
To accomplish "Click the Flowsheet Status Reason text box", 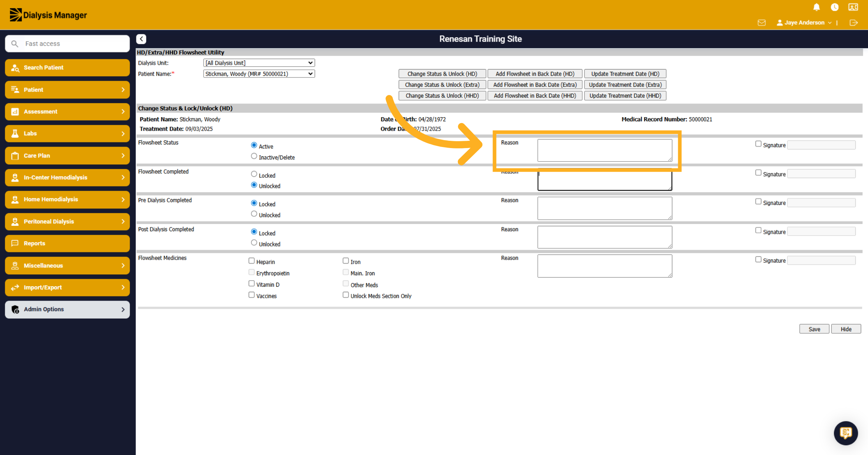I will pyautogui.click(x=605, y=150).
